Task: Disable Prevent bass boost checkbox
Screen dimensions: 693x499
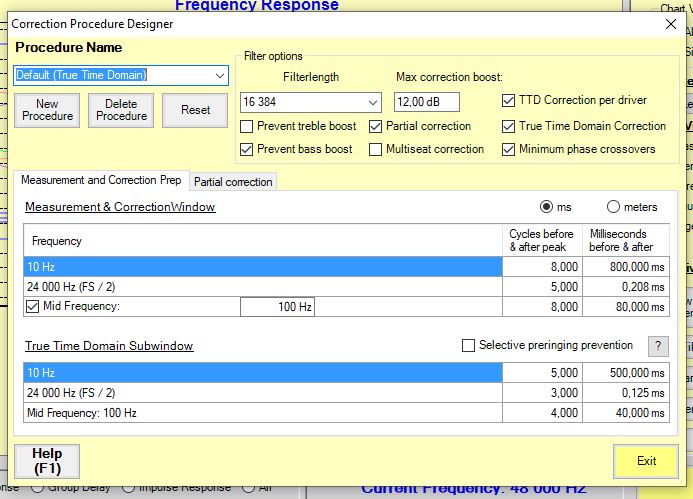Action: tap(248, 150)
